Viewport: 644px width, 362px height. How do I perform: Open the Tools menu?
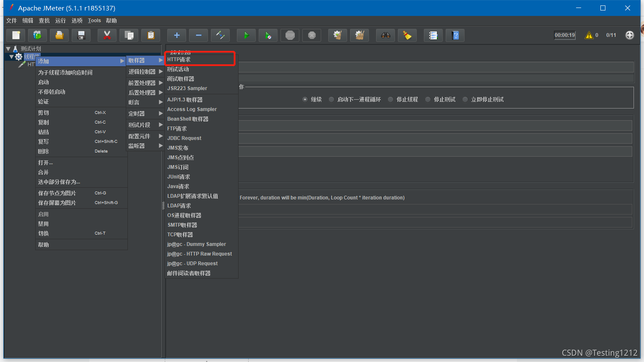(x=94, y=21)
